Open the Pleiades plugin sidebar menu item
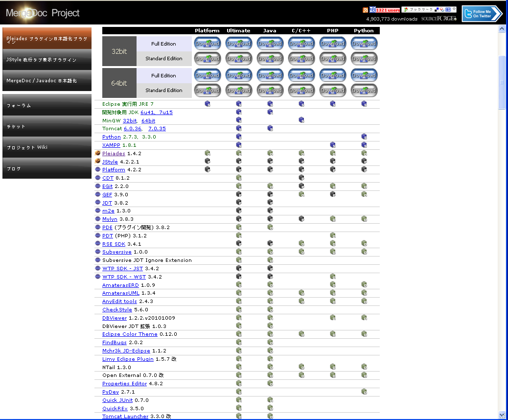Viewport: 508px width, 420px height. (x=47, y=39)
